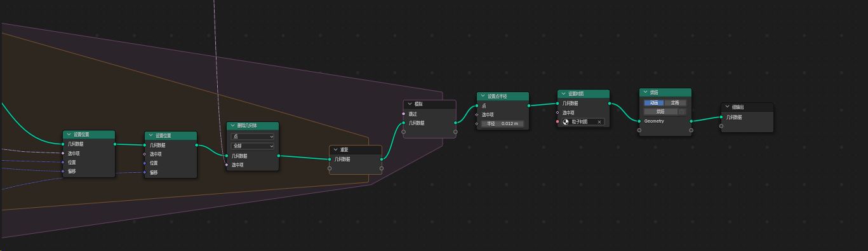
Task: Click 几何数据 output socket of 重复 node
Action: point(382,159)
